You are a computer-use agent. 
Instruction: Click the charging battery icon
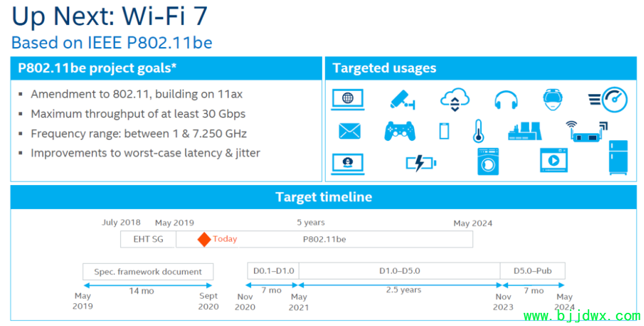click(421, 163)
